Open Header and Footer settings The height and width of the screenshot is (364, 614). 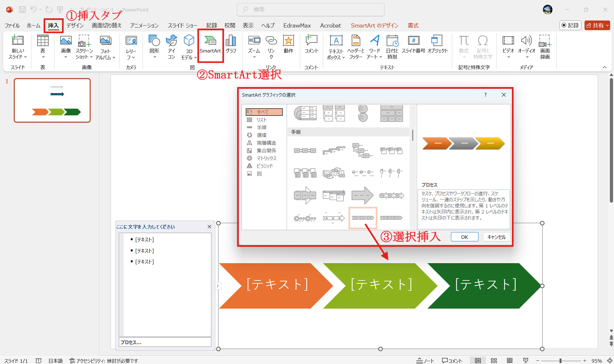pos(356,47)
